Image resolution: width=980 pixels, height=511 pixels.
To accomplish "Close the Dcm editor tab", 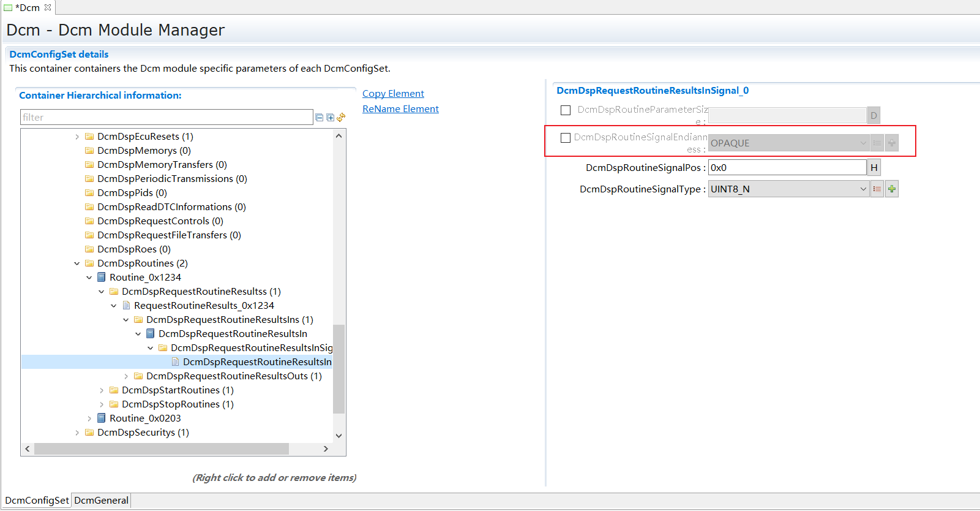I will point(48,7).
